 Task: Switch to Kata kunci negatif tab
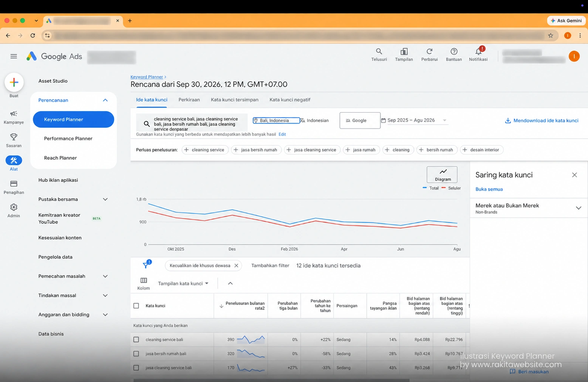tap(290, 100)
